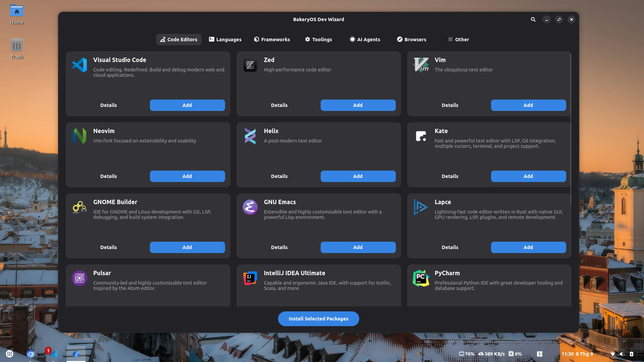Image resolution: width=644 pixels, height=362 pixels.
Task: Open the Home folder desktop icon
Action: pyautogui.click(x=17, y=14)
